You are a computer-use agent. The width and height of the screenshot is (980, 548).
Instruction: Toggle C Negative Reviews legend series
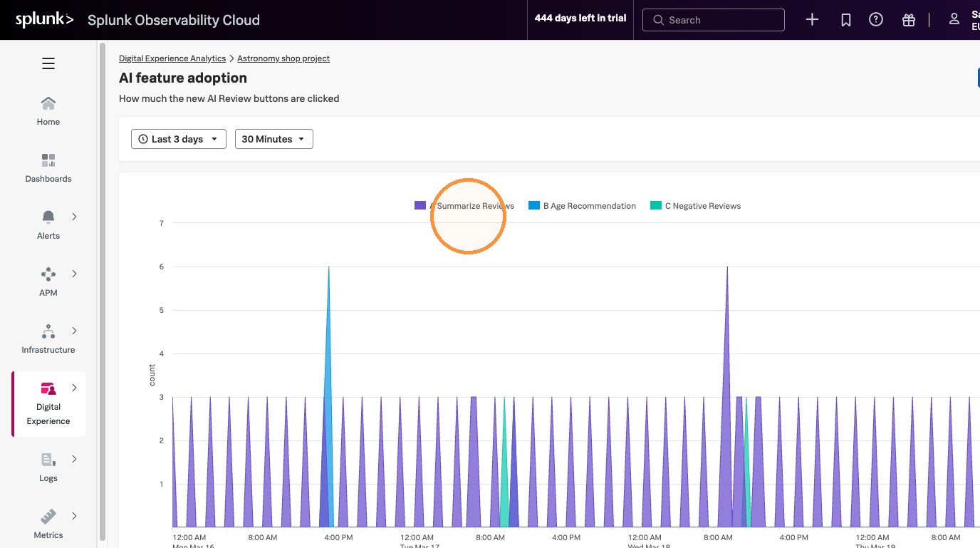pyautogui.click(x=696, y=206)
